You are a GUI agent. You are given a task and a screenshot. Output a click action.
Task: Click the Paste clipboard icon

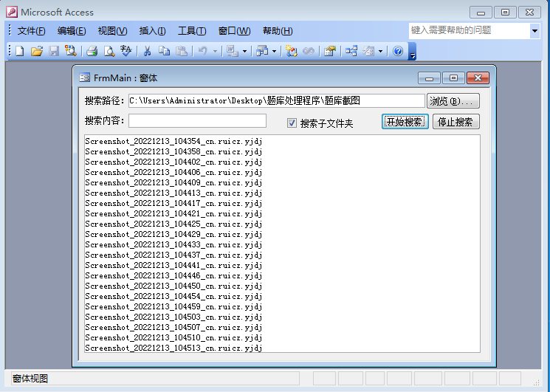pos(182,51)
